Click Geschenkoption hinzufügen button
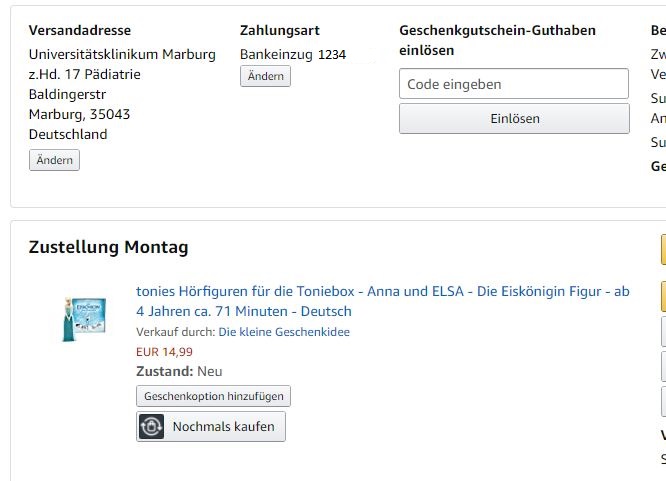Screen dimensions: 666x481 pos(214,396)
